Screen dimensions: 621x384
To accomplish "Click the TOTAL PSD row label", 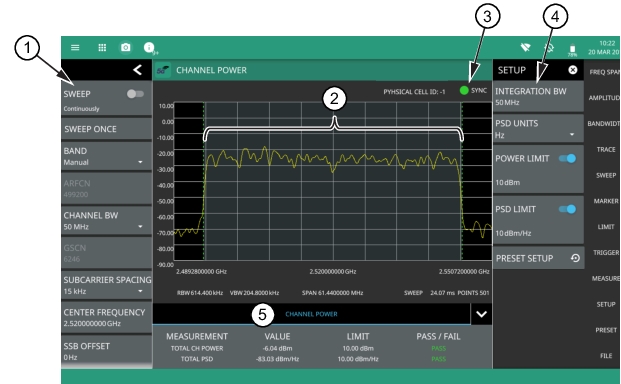I will pos(197,359).
